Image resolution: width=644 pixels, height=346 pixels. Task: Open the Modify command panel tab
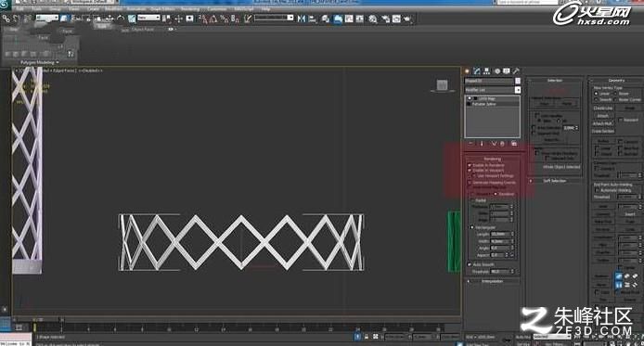pyautogui.click(x=477, y=71)
